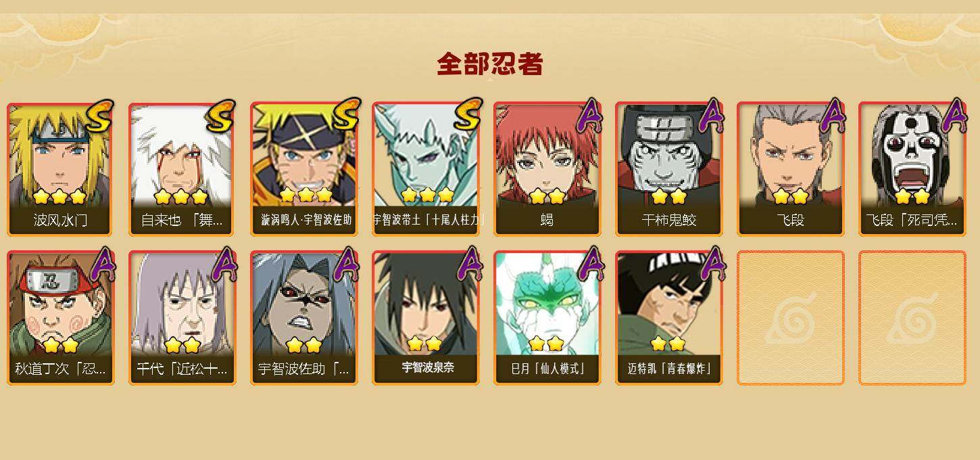Select the 宇智波泉奈 ninja card
The height and width of the screenshot is (460, 980).
(425, 318)
